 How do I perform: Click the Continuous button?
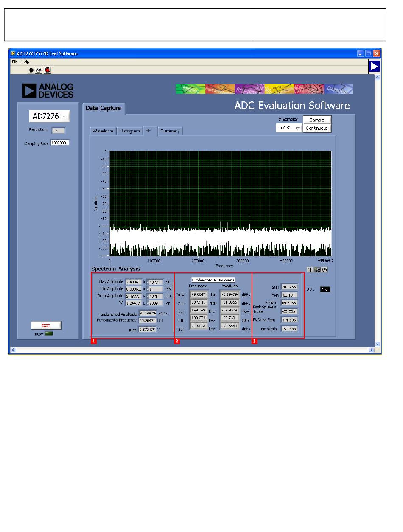click(317, 128)
